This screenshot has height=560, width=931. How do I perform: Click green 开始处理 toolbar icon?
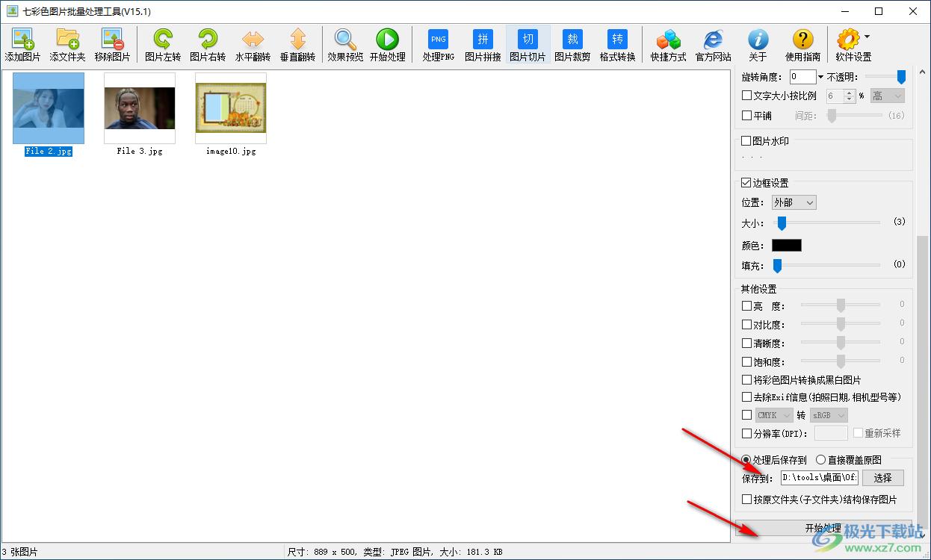click(x=387, y=40)
